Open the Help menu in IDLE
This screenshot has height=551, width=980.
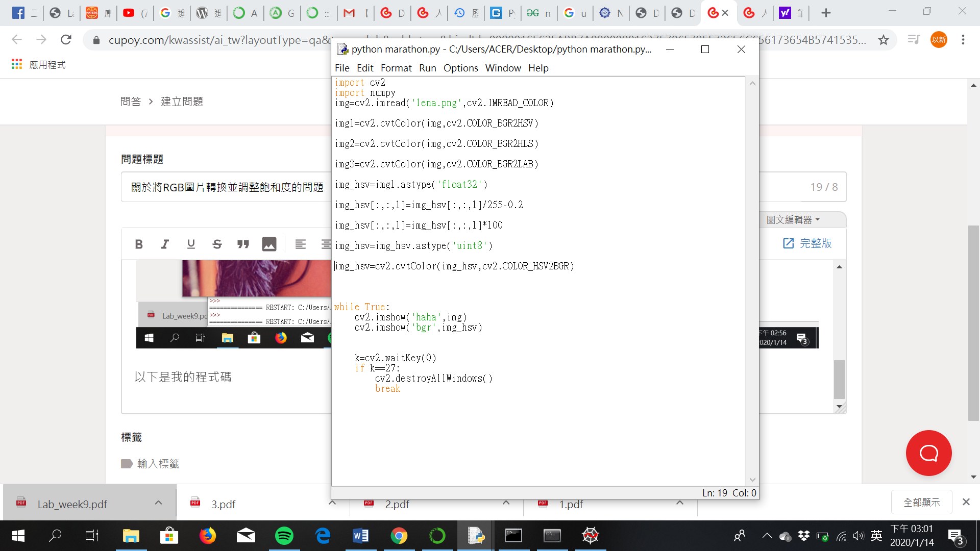[538, 68]
